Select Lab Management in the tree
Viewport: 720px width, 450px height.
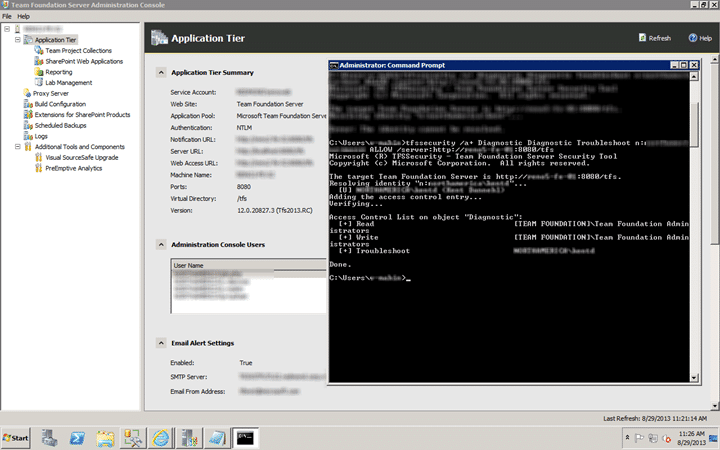69,83
